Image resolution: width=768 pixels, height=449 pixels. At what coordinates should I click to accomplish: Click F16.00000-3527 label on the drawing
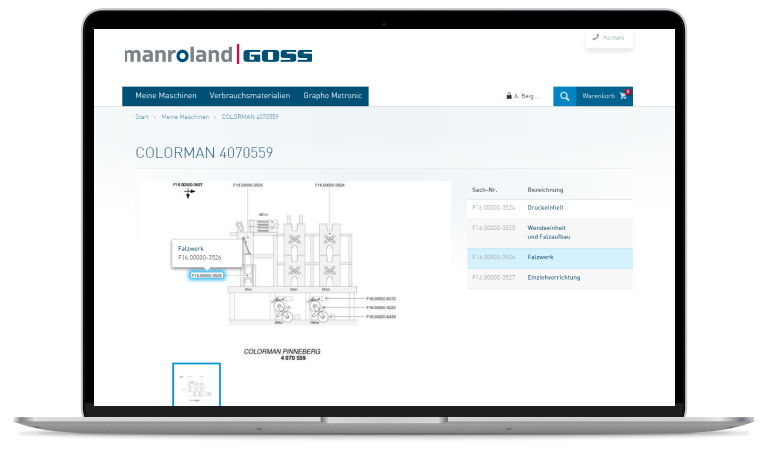[x=188, y=185]
